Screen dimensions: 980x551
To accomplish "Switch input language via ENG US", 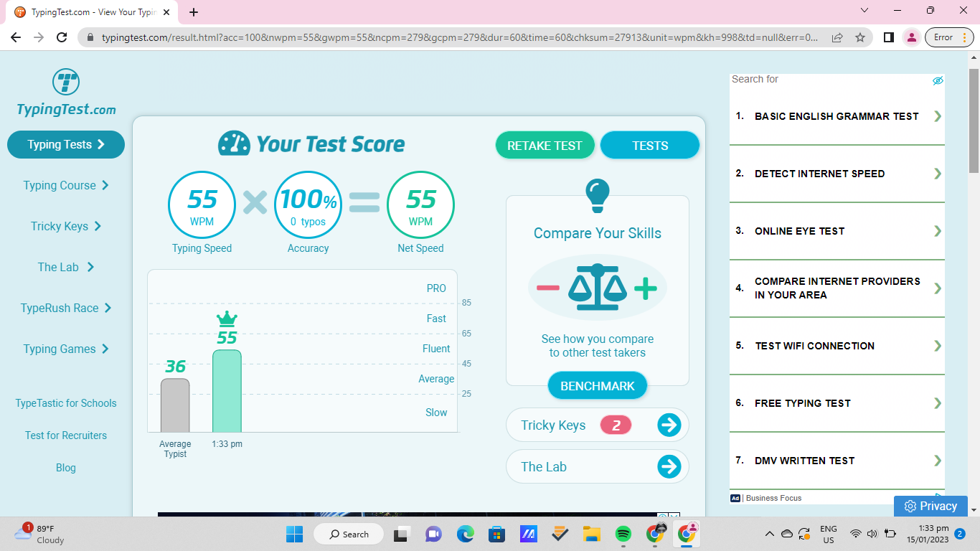I will click(x=829, y=534).
